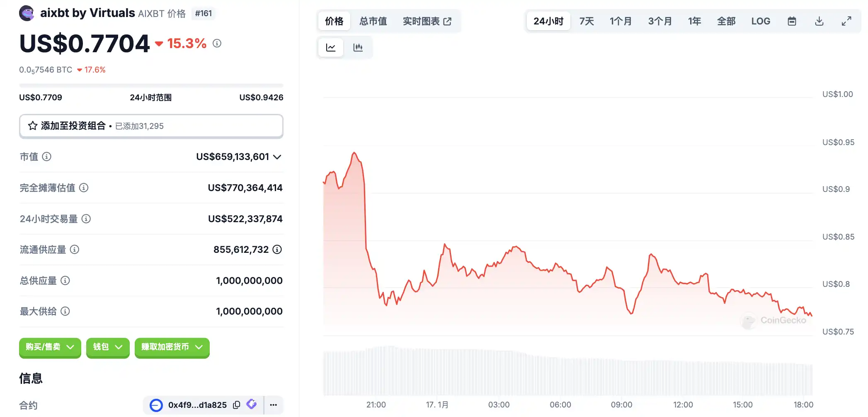This screenshot has height=417, width=868.
Task: Copy the contract address
Action: (237, 405)
